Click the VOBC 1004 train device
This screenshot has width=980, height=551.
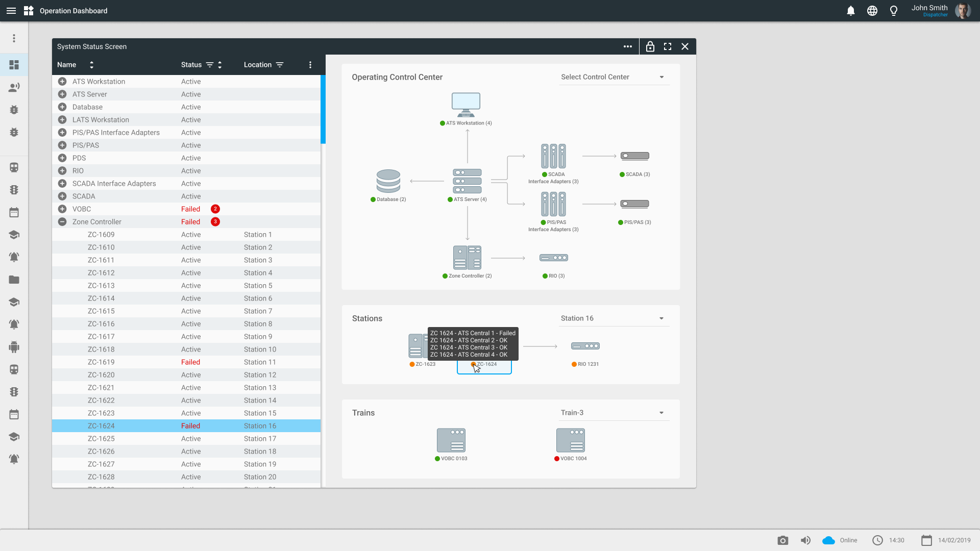coord(570,441)
